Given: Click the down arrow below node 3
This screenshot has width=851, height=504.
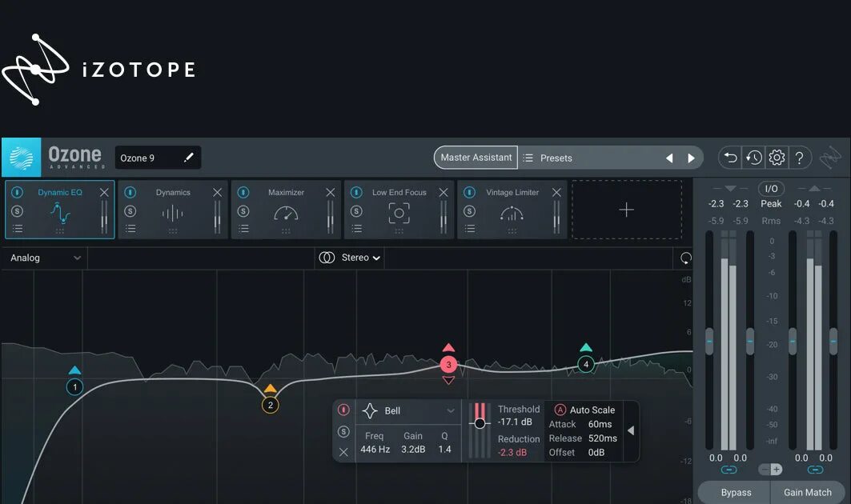Looking at the screenshot, I should click(448, 381).
